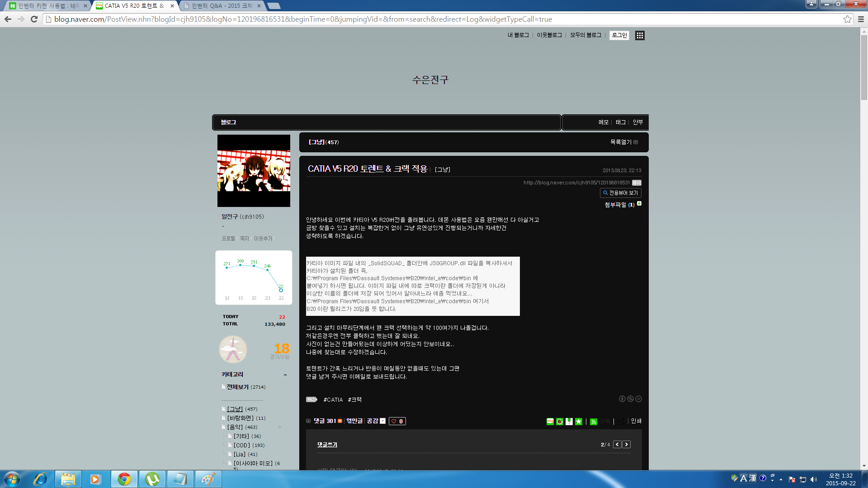Collapse the comments section toggle

[x=308, y=421]
